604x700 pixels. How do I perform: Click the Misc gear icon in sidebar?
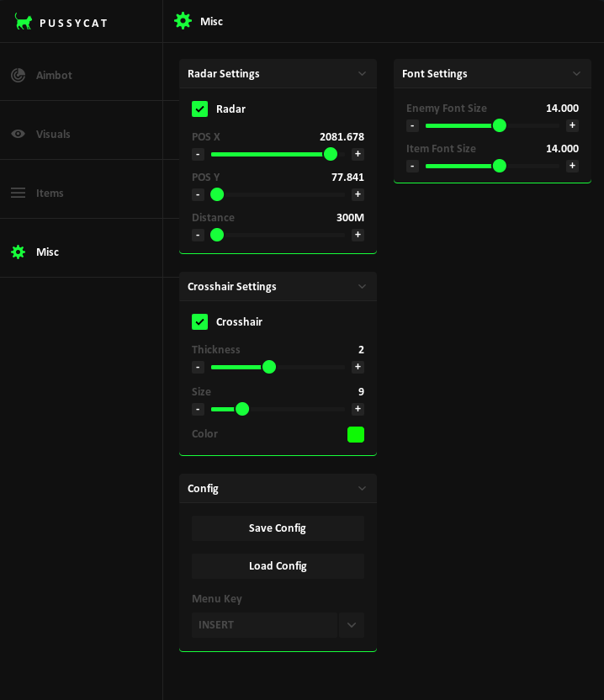pos(18,252)
